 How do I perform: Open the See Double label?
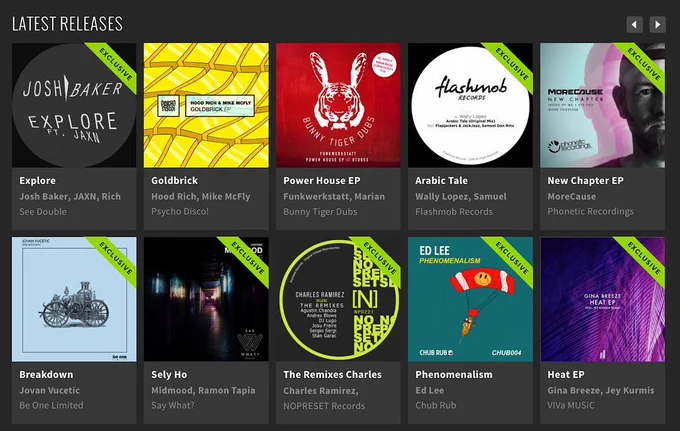tap(43, 212)
